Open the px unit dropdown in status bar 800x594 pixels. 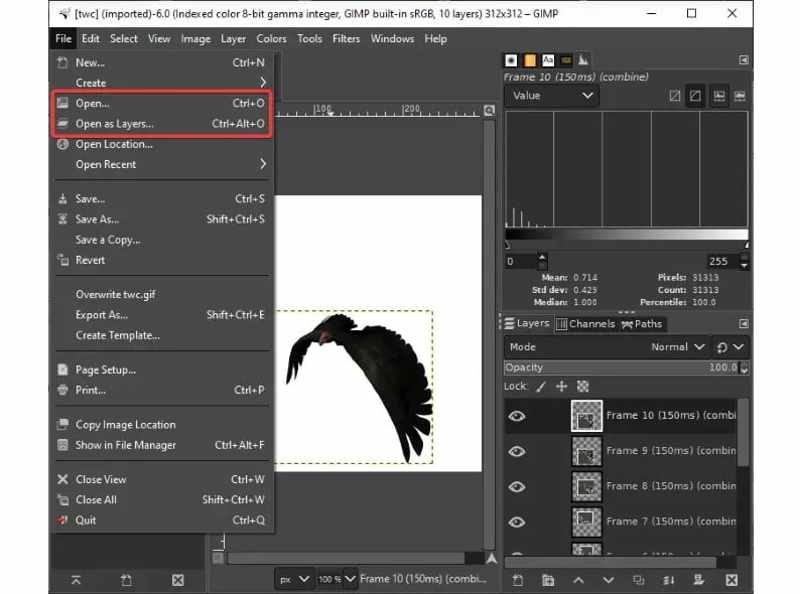294,579
